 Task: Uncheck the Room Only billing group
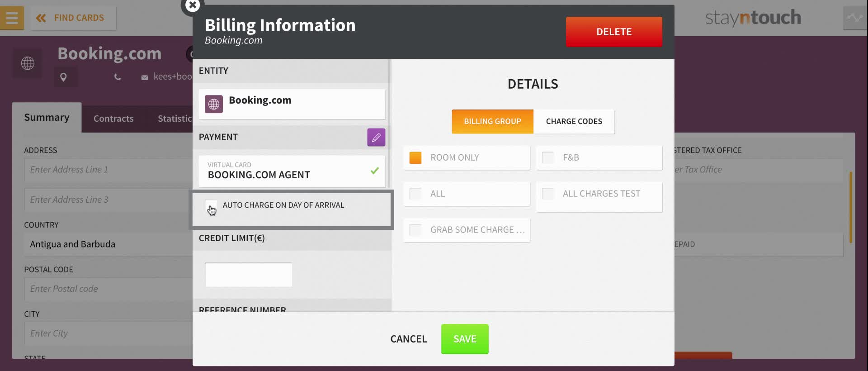415,157
